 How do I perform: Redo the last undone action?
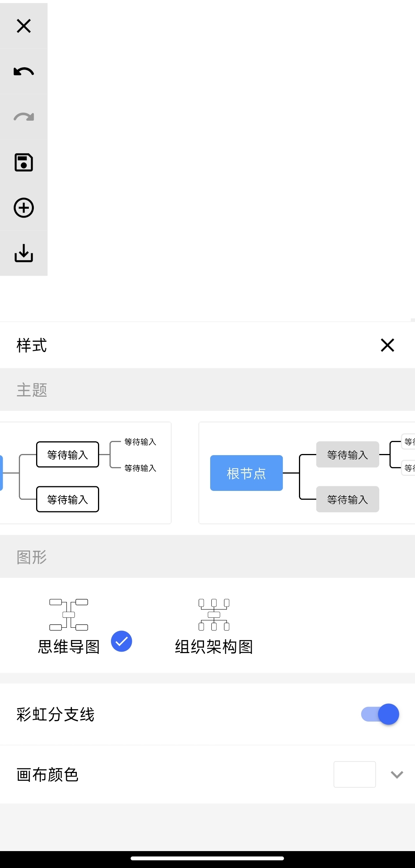pyautogui.click(x=24, y=117)
